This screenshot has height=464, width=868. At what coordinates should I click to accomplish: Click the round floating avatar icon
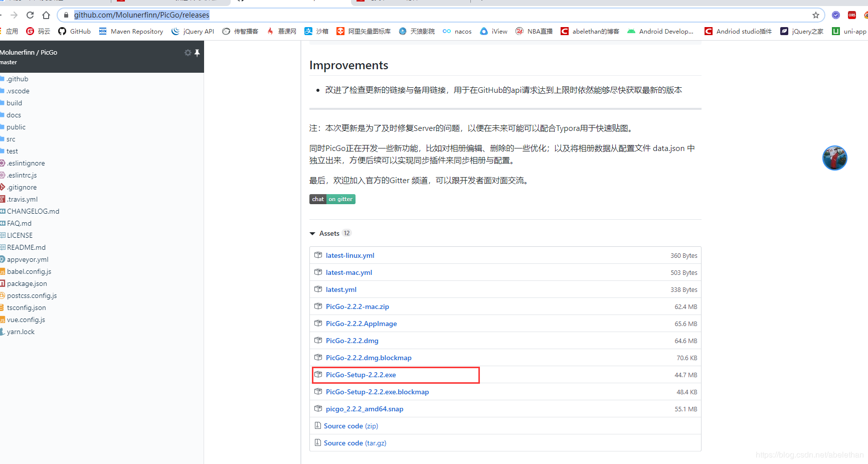coord(834,158)
